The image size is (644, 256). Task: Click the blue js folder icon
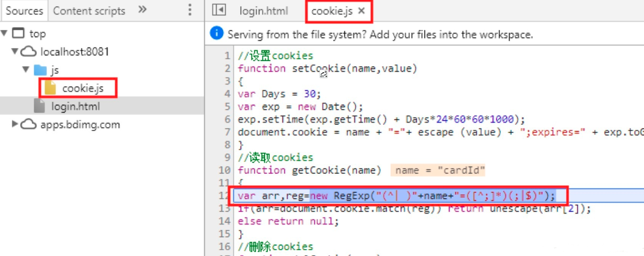[40, 70]
